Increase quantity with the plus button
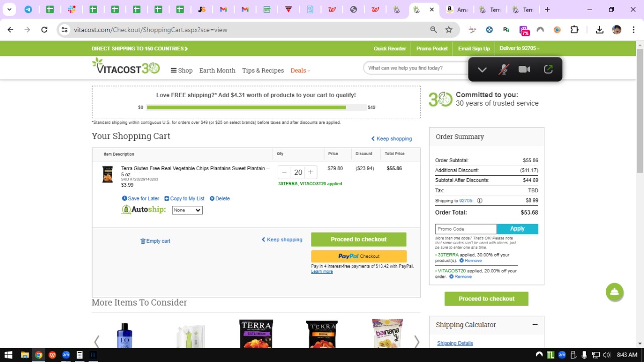Image resolution: width=644 pixels, height=362 pixels. (x=311, y=172)
